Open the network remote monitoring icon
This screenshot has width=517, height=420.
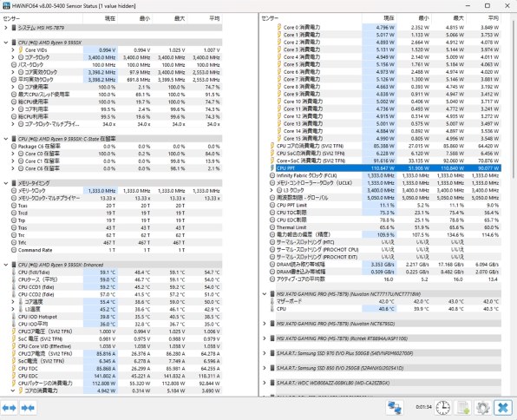[x=395, y=408]
